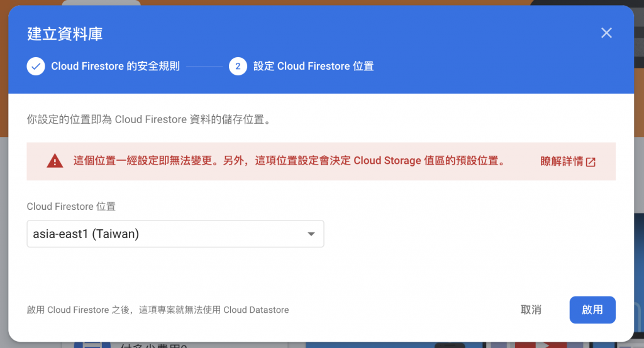
Task: Click the completed step checkmark icon
Action: coord(36,67)
